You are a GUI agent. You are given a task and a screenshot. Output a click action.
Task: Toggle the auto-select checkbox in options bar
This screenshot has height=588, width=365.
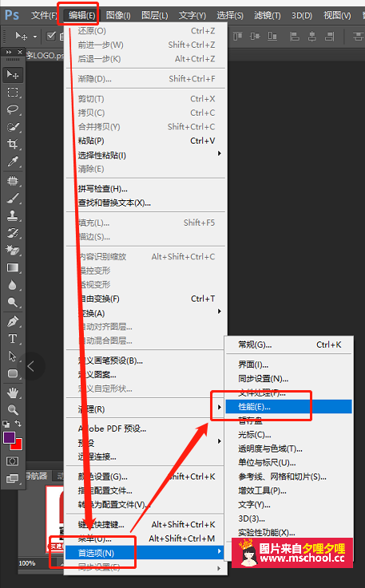click(50, 36)
